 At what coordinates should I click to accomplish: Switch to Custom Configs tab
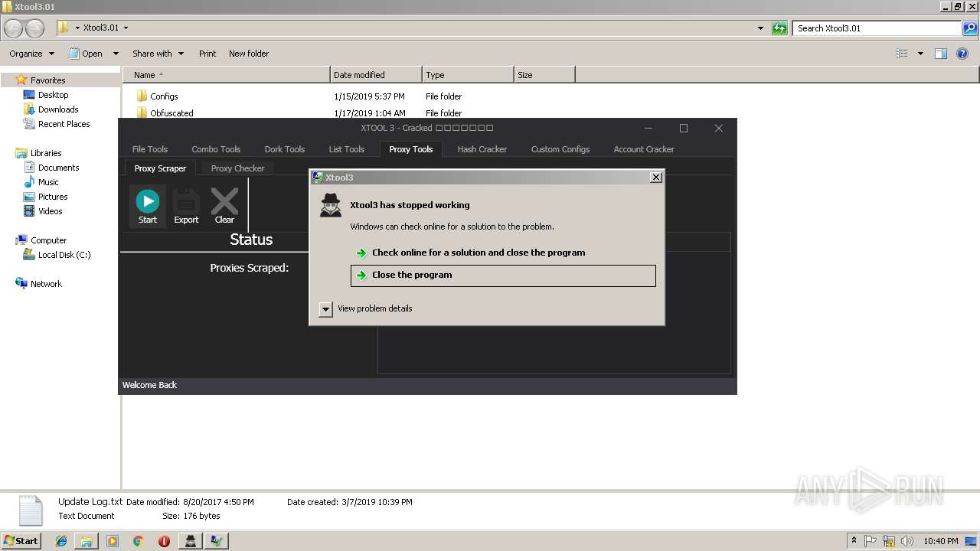coord(560,149)
